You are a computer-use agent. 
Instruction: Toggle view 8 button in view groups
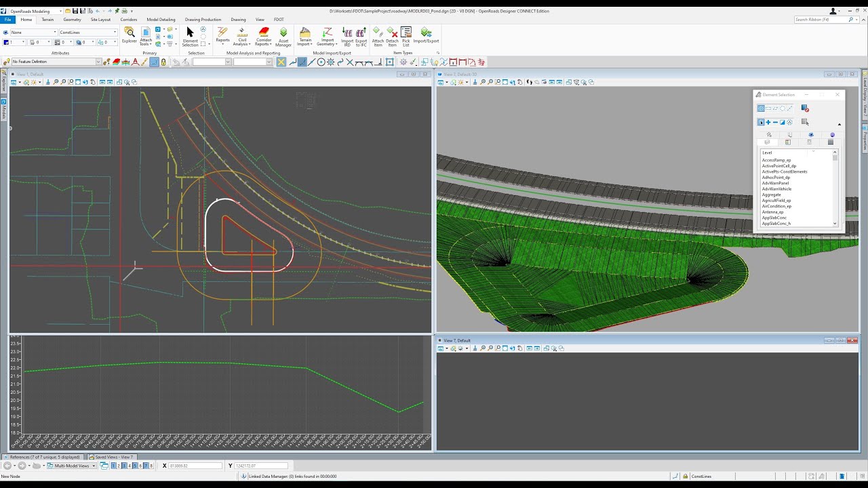(x=151, y=466)
